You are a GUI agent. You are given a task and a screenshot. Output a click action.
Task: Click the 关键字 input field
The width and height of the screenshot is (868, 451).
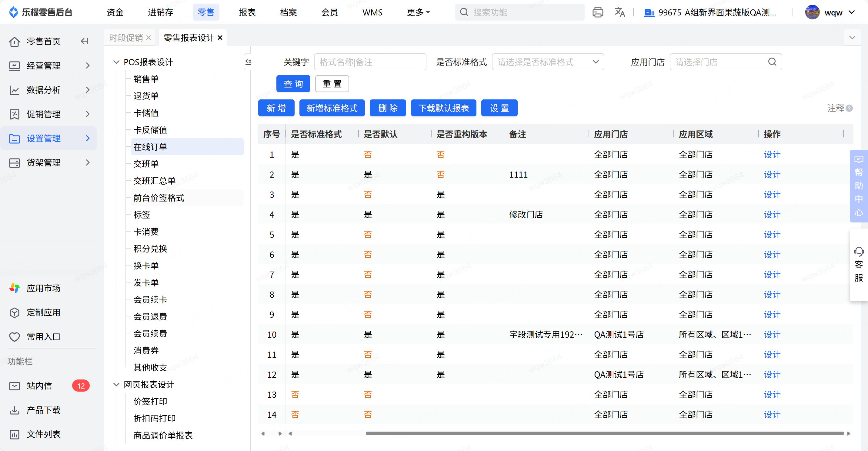(370, 62)
